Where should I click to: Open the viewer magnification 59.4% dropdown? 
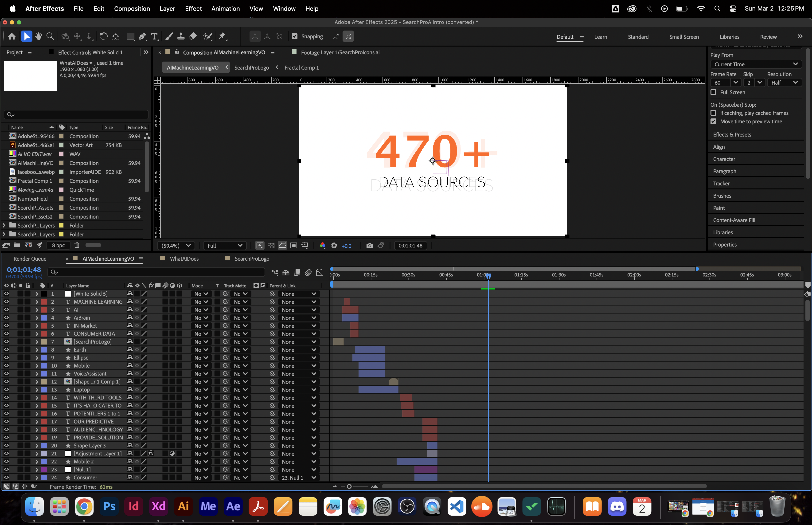tap(176, 245)
